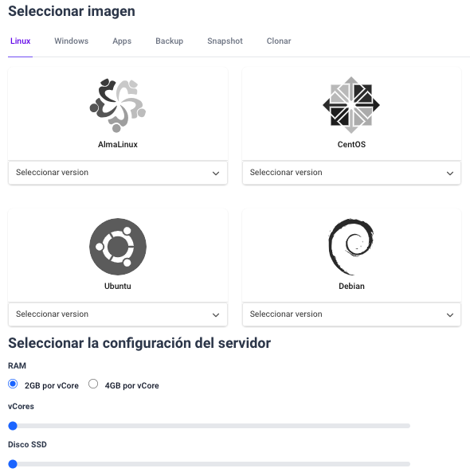This screenshot has width=470, height=476.
Task: Open the Snapshot tab
Action: click(x=225, y=41)
